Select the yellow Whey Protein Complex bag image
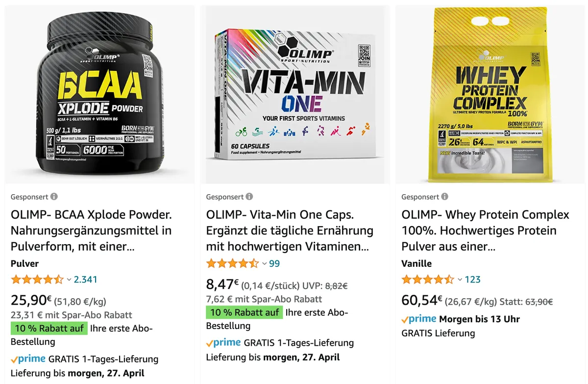This screenshot has height=384, width=588. tap(490, 93)
